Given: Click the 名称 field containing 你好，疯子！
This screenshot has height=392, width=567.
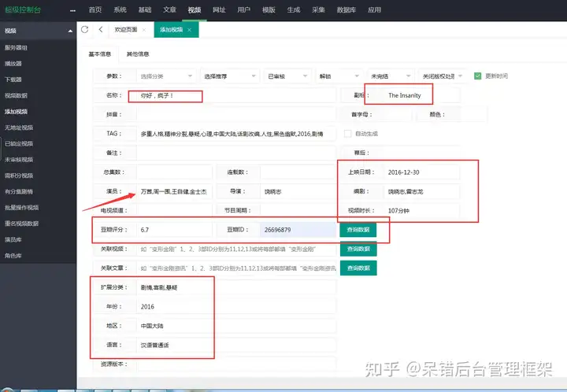Looking at the screenshot, I should 236,96.
